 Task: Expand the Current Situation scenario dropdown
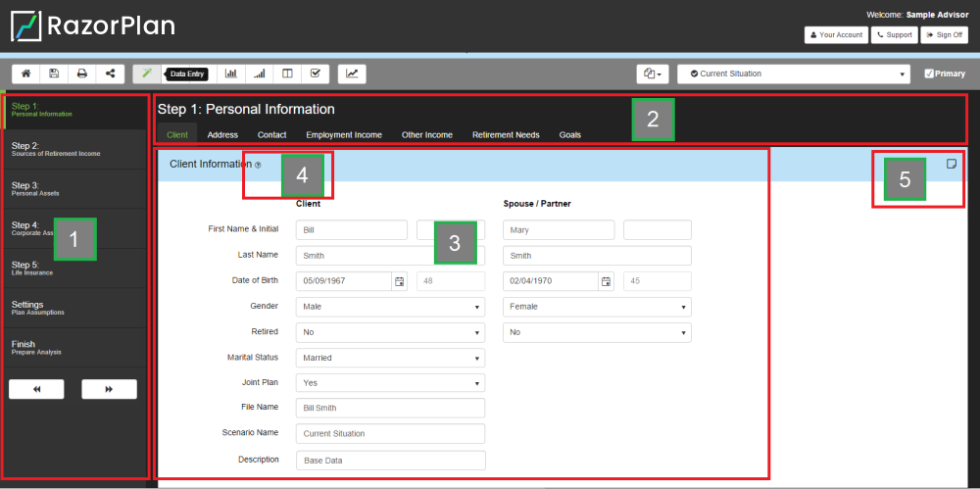click(795, 73)
